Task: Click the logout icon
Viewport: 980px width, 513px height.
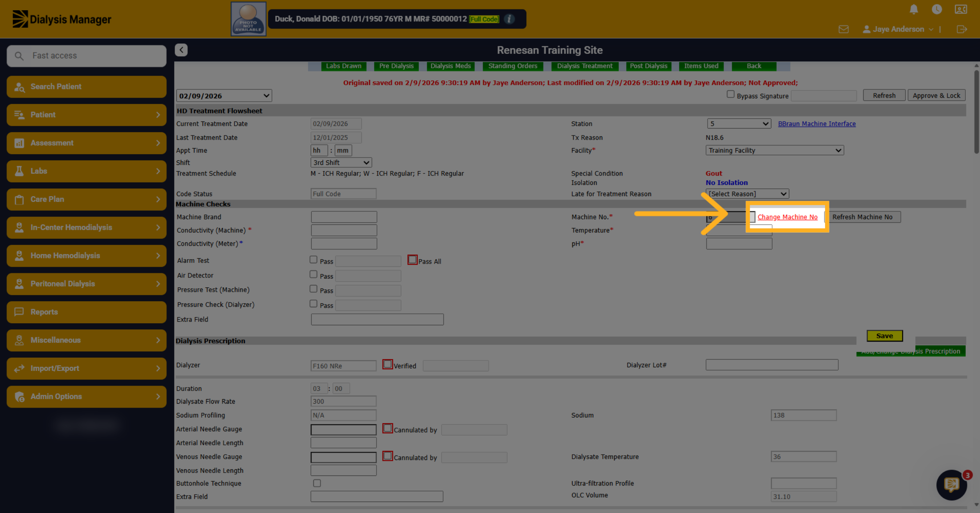Action: tap(962, 29)
